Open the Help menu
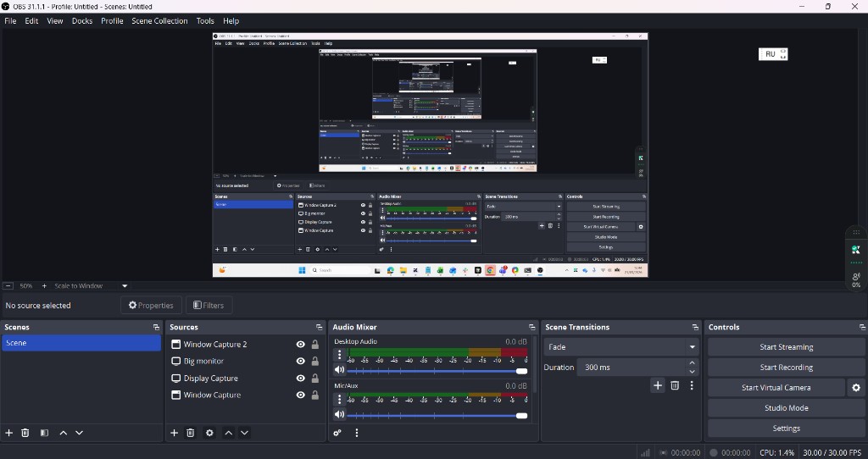Screen dimensions: 868x459 [231, 20]
